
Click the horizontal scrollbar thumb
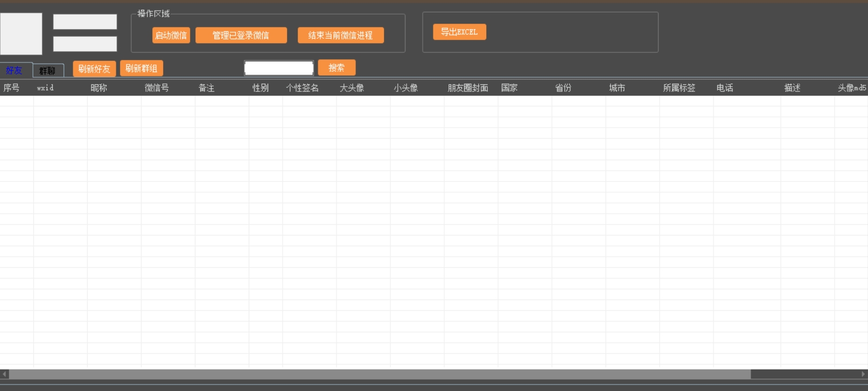point(380,374)
